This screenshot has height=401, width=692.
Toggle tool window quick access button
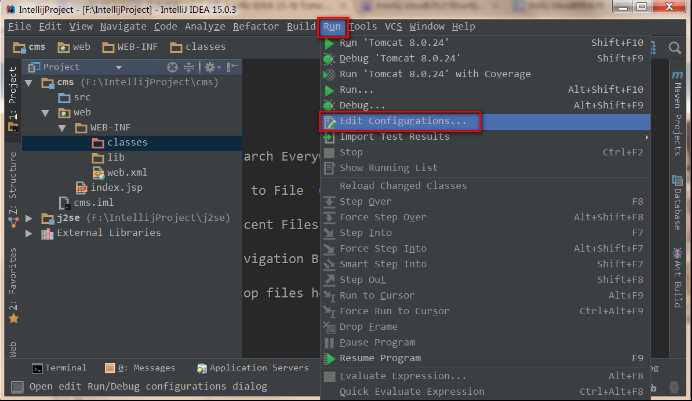click(x=17, y=387)
